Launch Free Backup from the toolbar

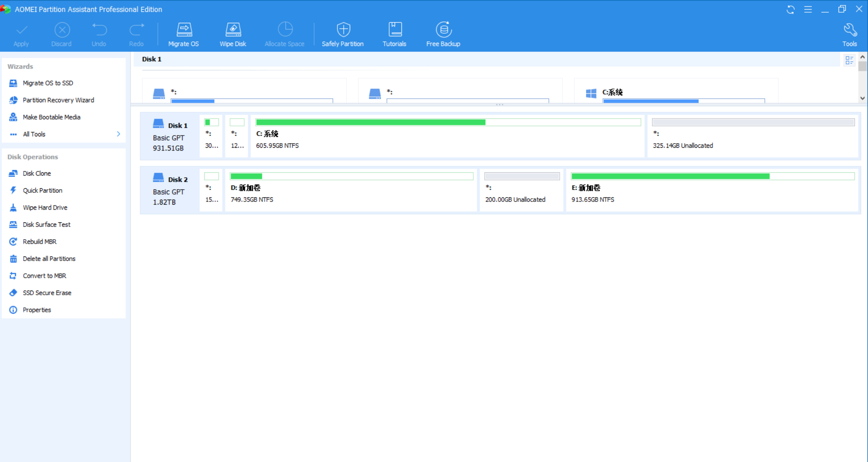[x=443, y=35]
